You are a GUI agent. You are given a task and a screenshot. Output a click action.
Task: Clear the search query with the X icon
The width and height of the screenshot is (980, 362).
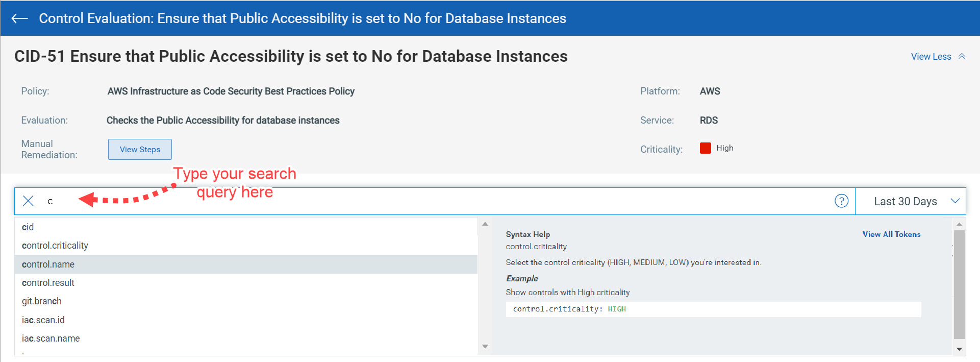[x=29, y=201]
